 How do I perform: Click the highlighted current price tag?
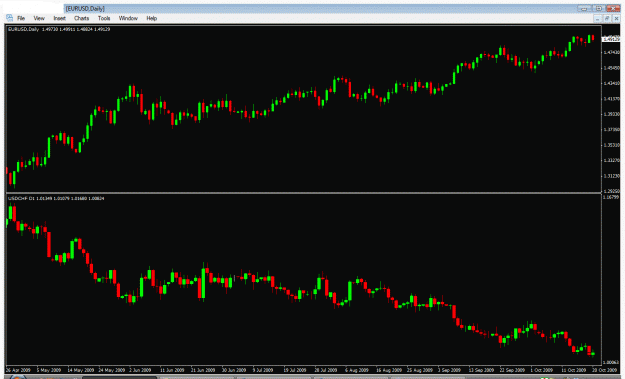[x=611, y=39]
